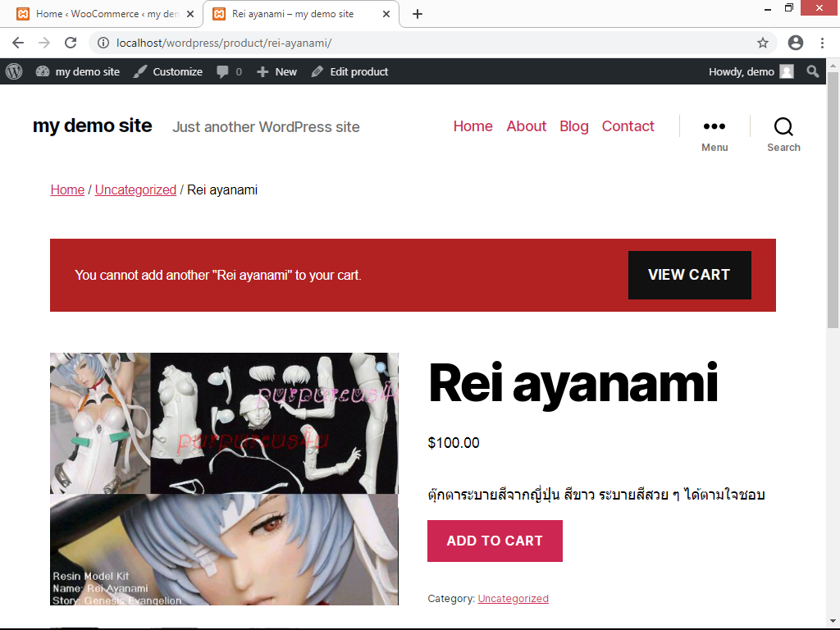840x630 pixels.
Task: Minimize the Chrome window
Action: [768, 8]
